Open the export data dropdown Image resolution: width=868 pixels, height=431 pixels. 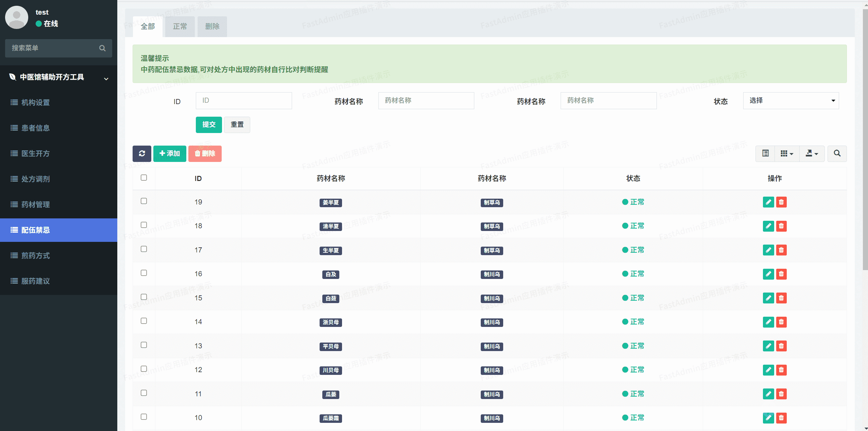(812, 153)
